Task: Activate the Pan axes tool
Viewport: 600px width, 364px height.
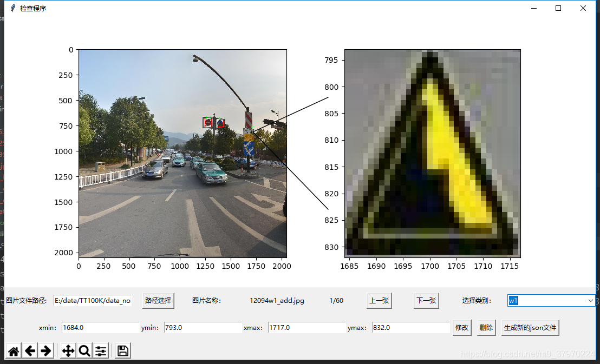Action: tap(68, 350)
